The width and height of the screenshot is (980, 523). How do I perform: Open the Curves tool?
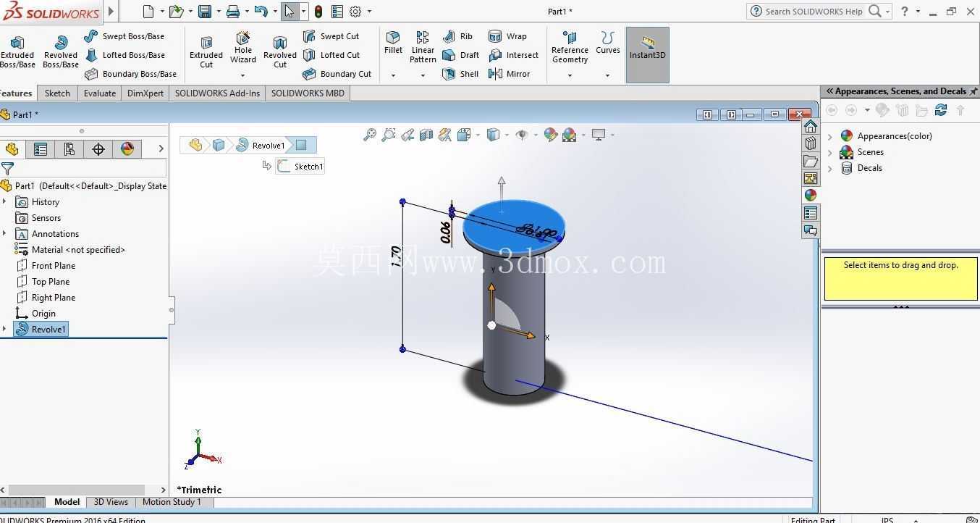click(608, 43)
